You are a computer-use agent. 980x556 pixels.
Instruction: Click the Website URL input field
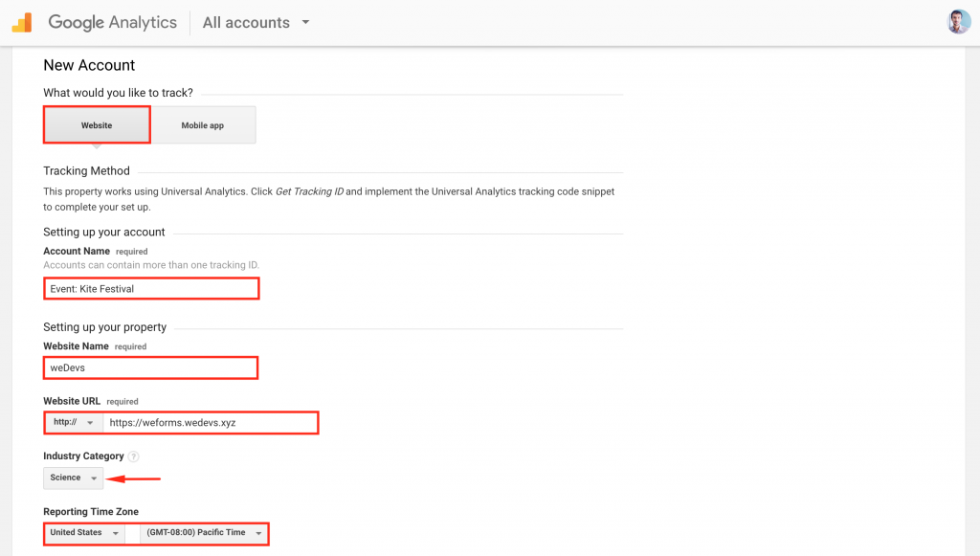[x=211, y=422]
